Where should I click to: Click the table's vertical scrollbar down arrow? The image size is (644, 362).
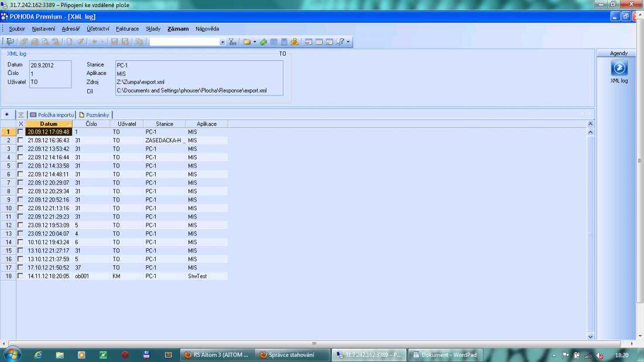click(x=590, y=336)
